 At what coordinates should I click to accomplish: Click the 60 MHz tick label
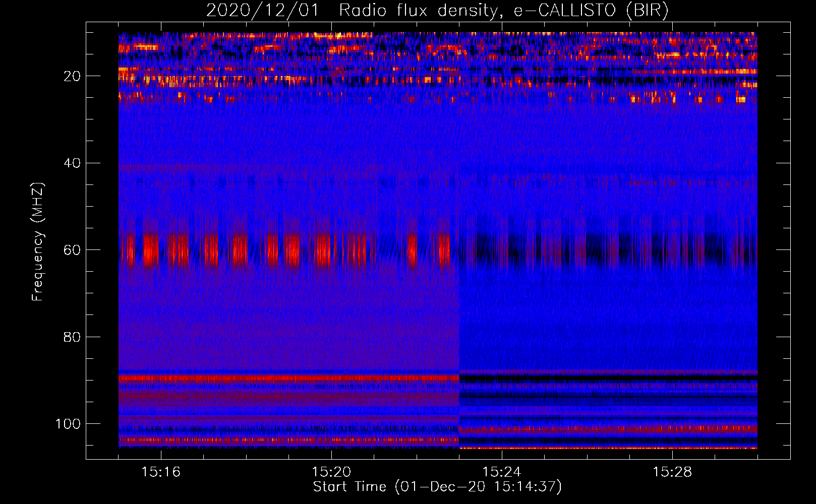point(72,250)
